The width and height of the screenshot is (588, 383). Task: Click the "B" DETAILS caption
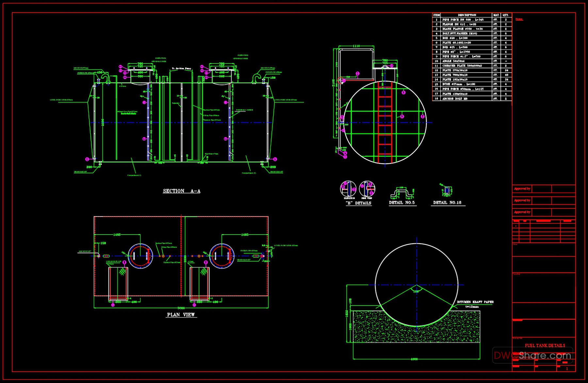coord(358,203)
